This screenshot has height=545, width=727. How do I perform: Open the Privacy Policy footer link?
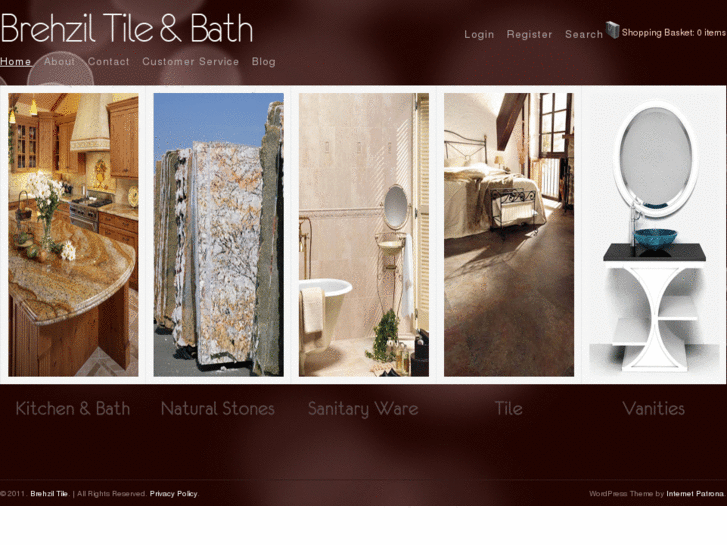tap(173, 494)
